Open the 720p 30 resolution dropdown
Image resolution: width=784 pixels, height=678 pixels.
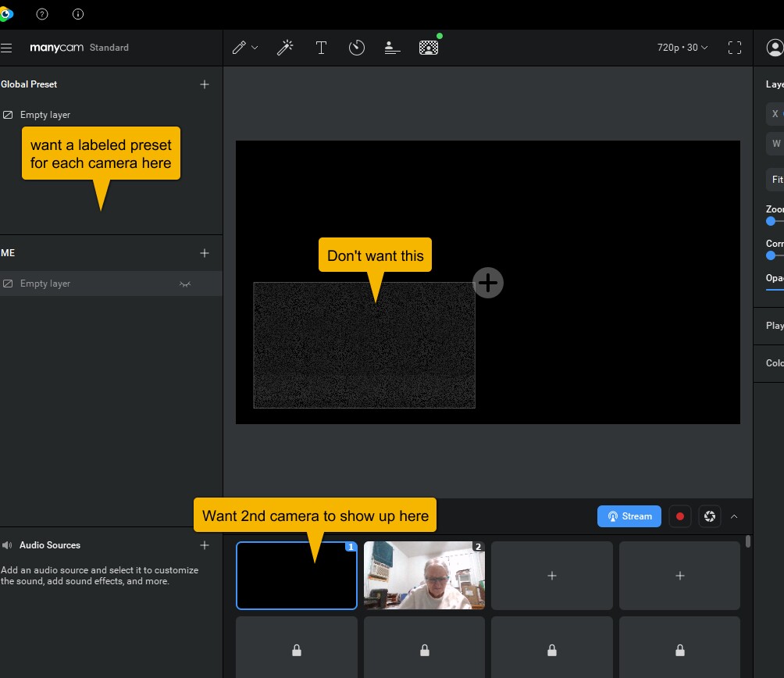[x=681, y=47]
